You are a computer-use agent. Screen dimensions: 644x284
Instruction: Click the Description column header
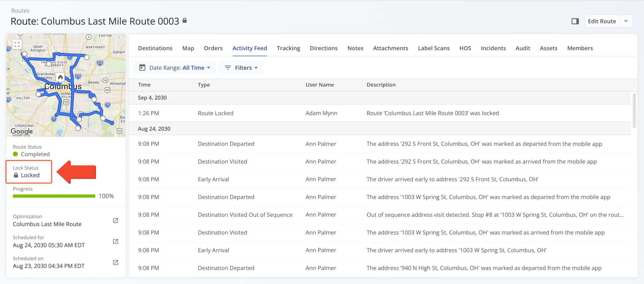point(381,85)
